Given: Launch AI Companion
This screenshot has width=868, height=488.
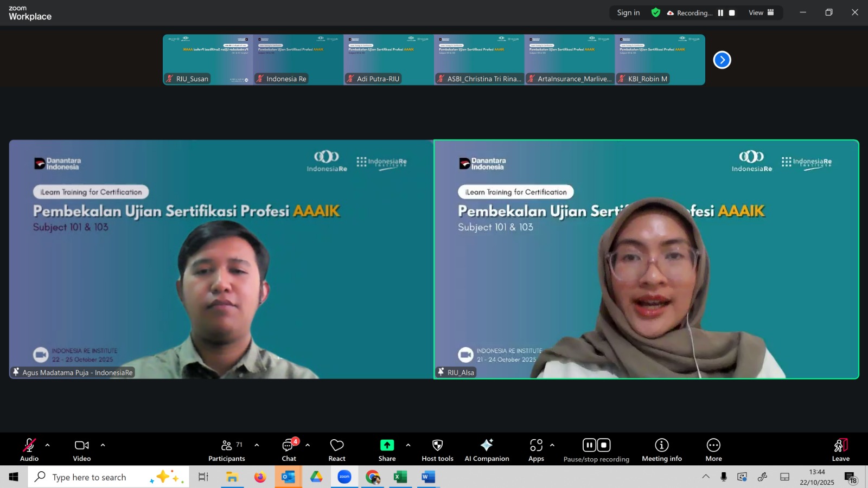Looking at the screenshot, I should tap(487, 450).
